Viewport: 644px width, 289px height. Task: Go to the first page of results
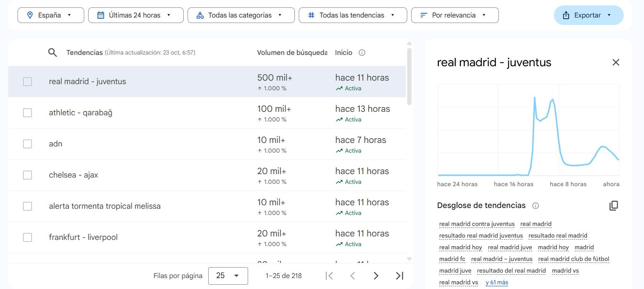(329, 276)
